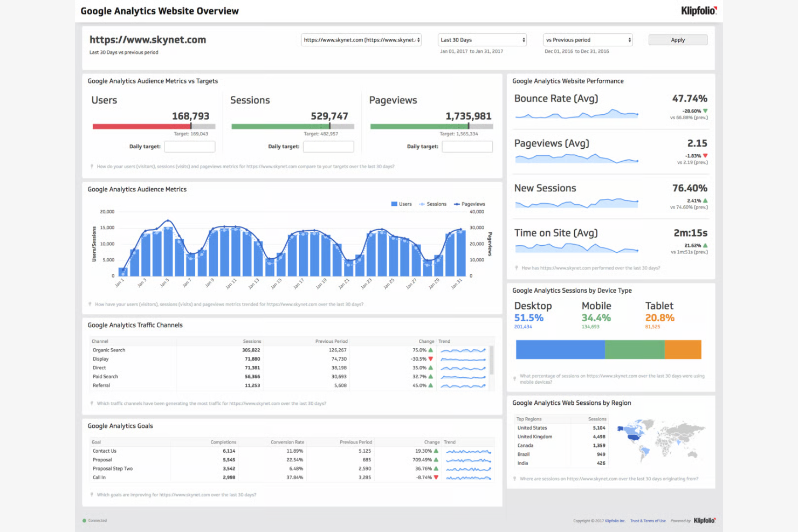The height and width of the screenshot is (532, 798).
Task: Click the Contact Us trend sparkline
Action: tap(469, 451)
